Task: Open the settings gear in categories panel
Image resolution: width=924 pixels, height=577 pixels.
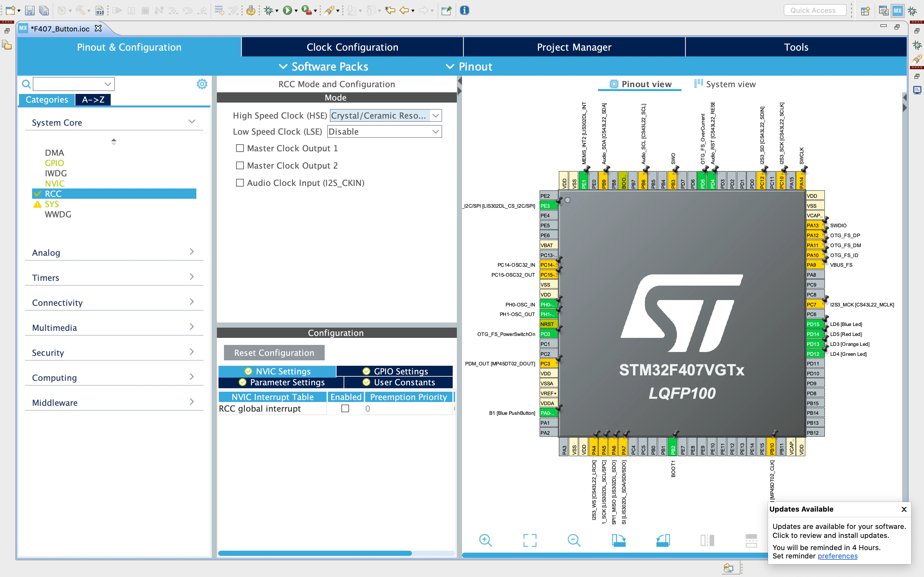Action: pyautogui.click(x=202, y=84)
